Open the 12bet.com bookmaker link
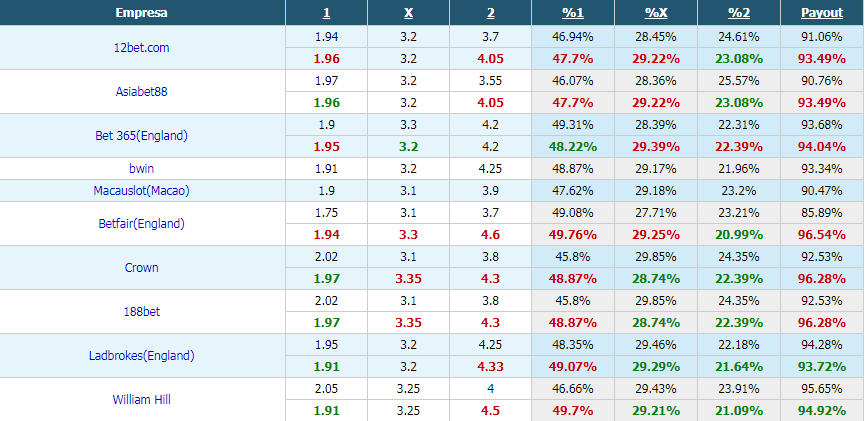This screenshot has width=866, height=421. click(x=141, y=48)
